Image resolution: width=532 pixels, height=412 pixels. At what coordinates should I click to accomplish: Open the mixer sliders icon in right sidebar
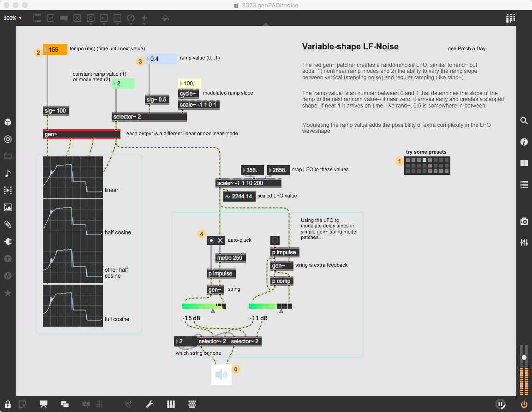[524, 242]
